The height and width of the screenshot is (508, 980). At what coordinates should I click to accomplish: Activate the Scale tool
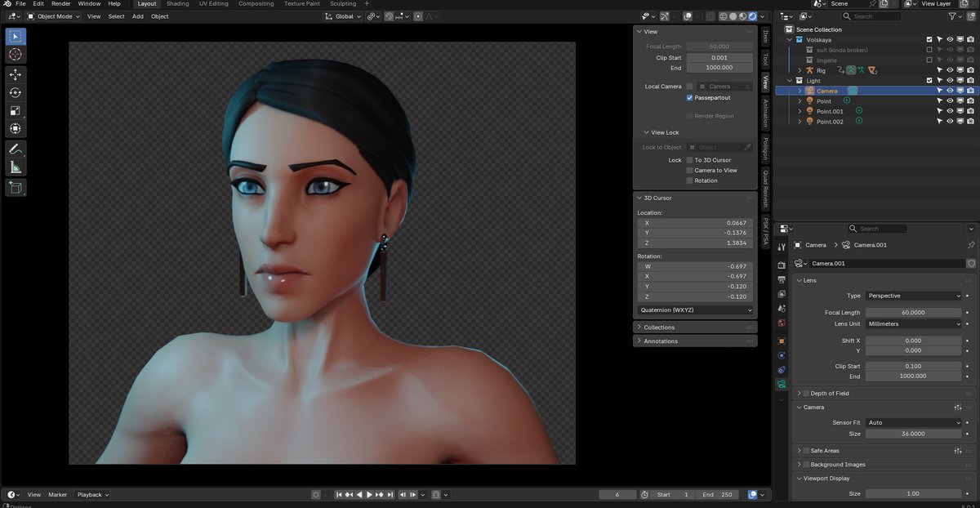click(16, 110)
